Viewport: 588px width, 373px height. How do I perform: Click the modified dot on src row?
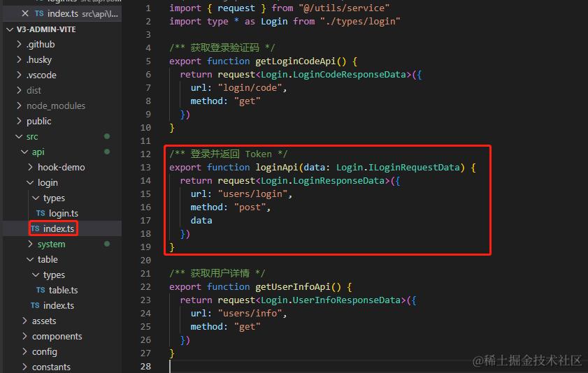click(107, 136)
